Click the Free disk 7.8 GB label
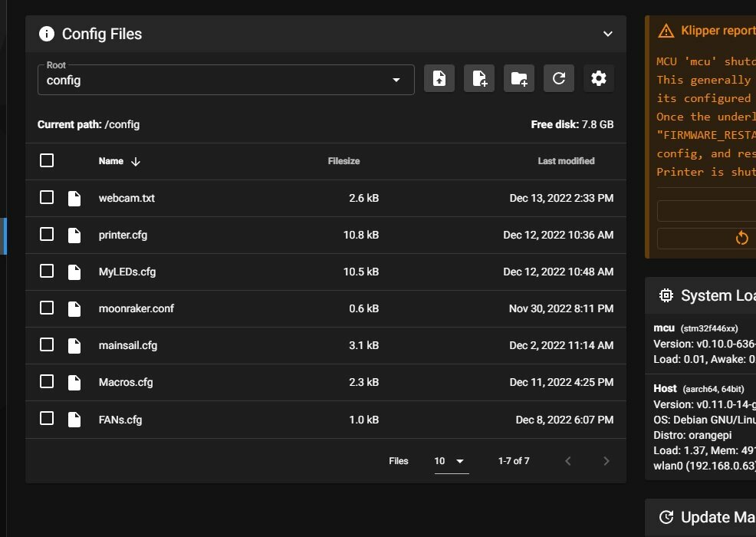This screenshot has width=756, height=537. pyautogui.click(x=572, y=124)
